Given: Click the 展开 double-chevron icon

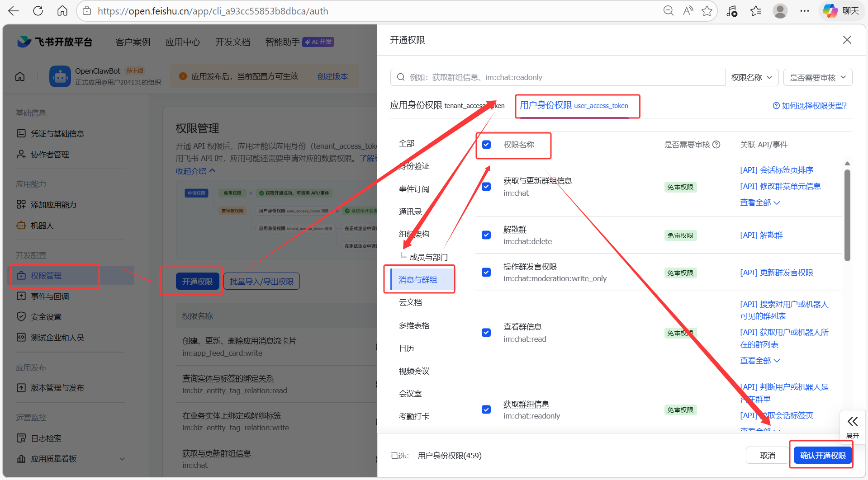Looking at the screenshot, I should point(853,422).
